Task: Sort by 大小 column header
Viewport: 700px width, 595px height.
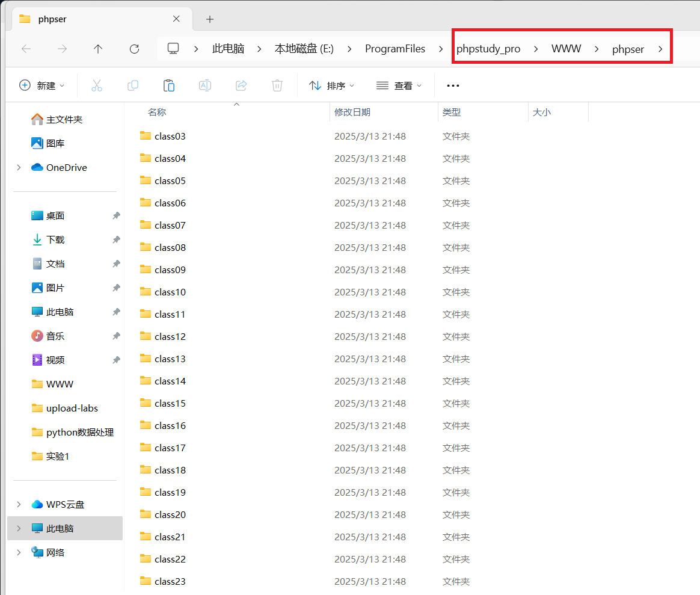Action: tap(541, 112)
